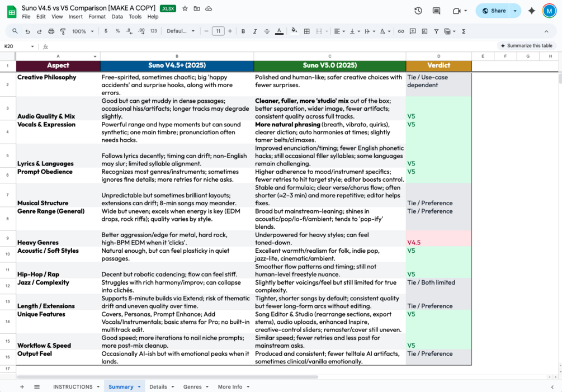Show the all sheets list
Viewport: 562px width, 392px height.
pyautogui.click(x=36, y=386)
